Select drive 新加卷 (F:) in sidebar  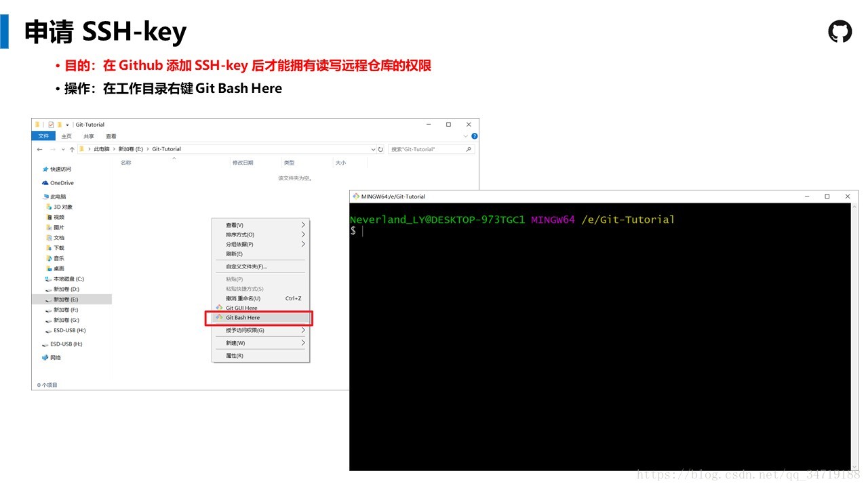tap(66, 310)
